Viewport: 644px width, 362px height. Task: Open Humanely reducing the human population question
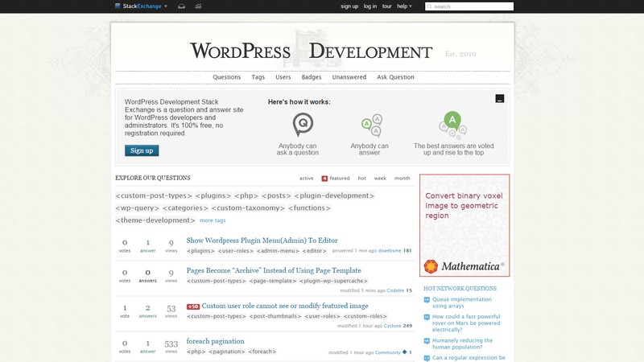[x=462, y=343]
